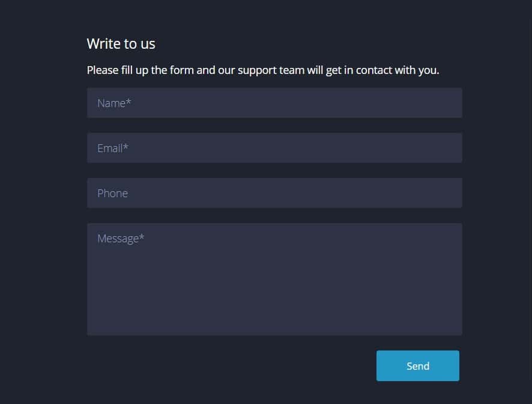Focus the Email text field
The width and height of the screenshot is (532, 404).
[x=274, y=148]
